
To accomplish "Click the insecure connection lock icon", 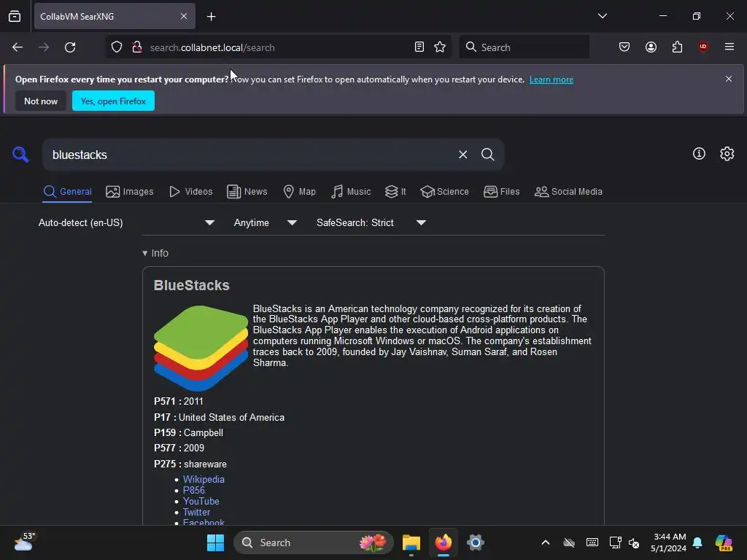I will pos(137,47).
